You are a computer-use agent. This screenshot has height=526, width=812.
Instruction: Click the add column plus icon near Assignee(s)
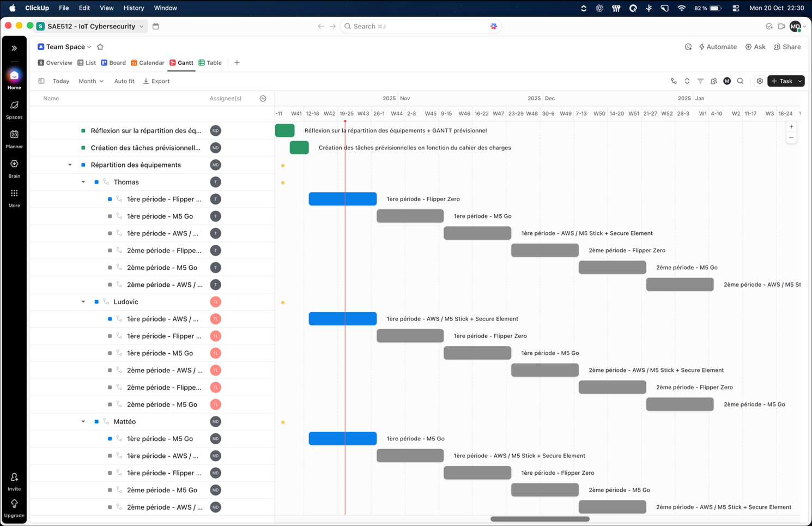coord(263,98)
